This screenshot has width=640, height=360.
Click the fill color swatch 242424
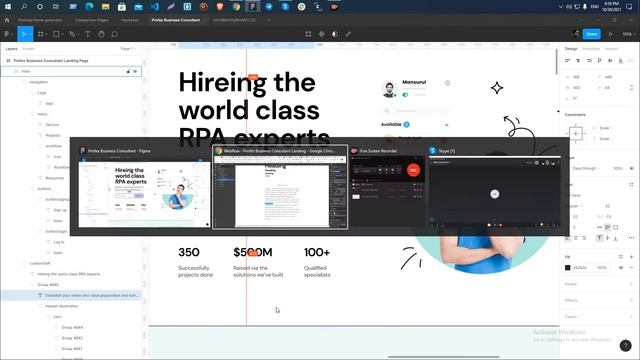coord(567,268)
